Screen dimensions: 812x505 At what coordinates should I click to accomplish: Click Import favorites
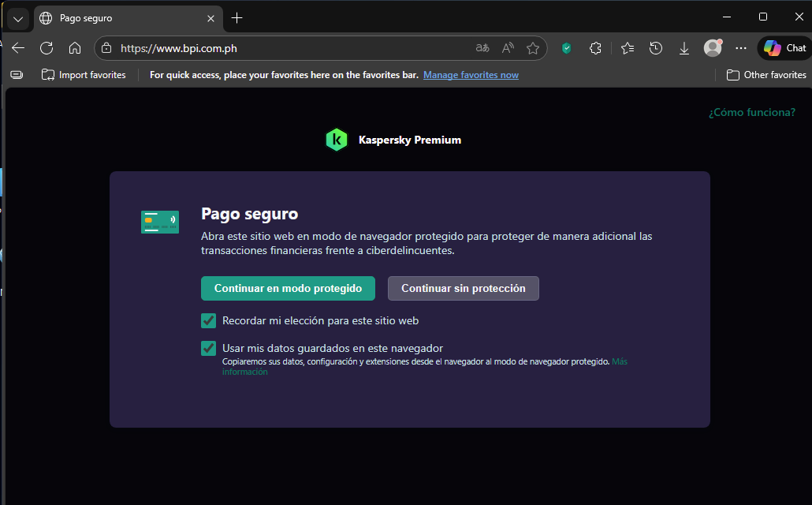click(84, 75)
